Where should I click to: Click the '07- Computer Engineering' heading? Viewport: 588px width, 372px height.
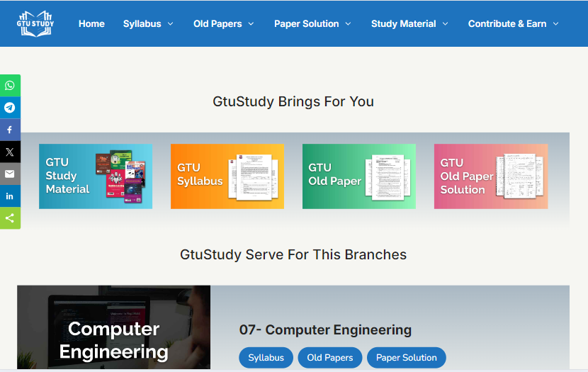(x=325, y=330)
